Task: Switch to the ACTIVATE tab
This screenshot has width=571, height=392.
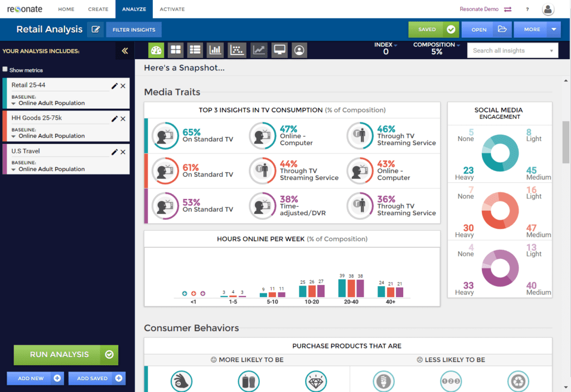Action: pyautogui.click(x=172, y=9)
